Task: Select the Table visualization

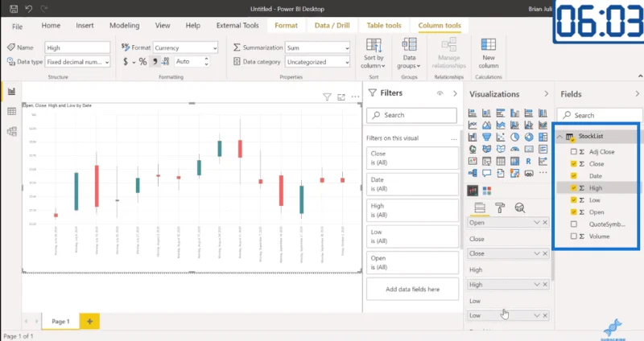Action: pos(501,161)
